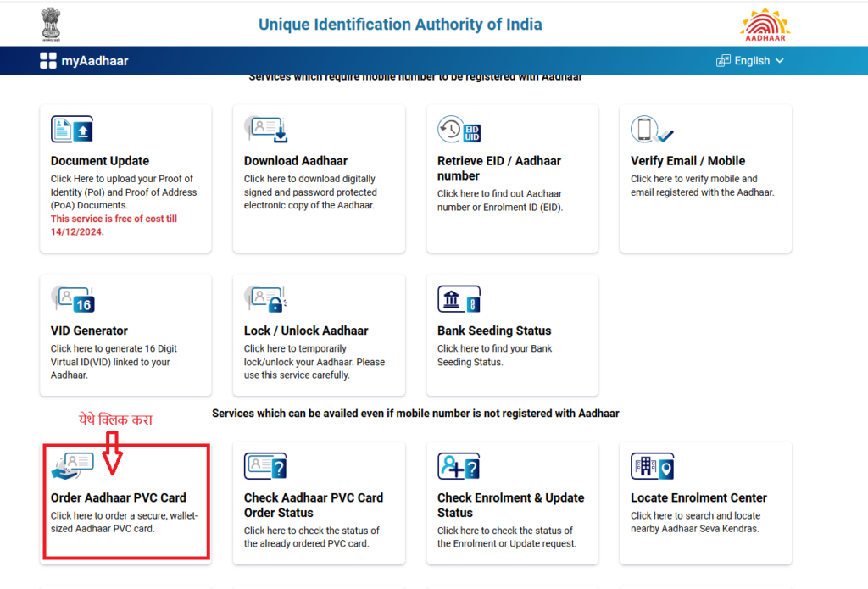Image resolution: width=868 pixels, height=589 pixels.
Task: Click 'Click here to find your Bank Seeding Status' text
Action: [494, 355]
